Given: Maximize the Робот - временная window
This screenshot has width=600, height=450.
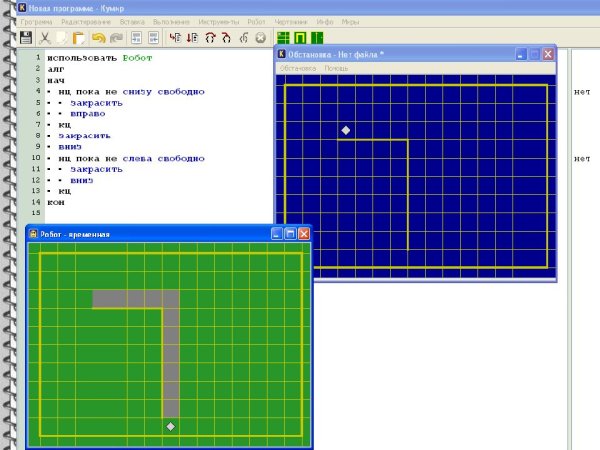Looking at the screenshot, I should coord(290,234).
